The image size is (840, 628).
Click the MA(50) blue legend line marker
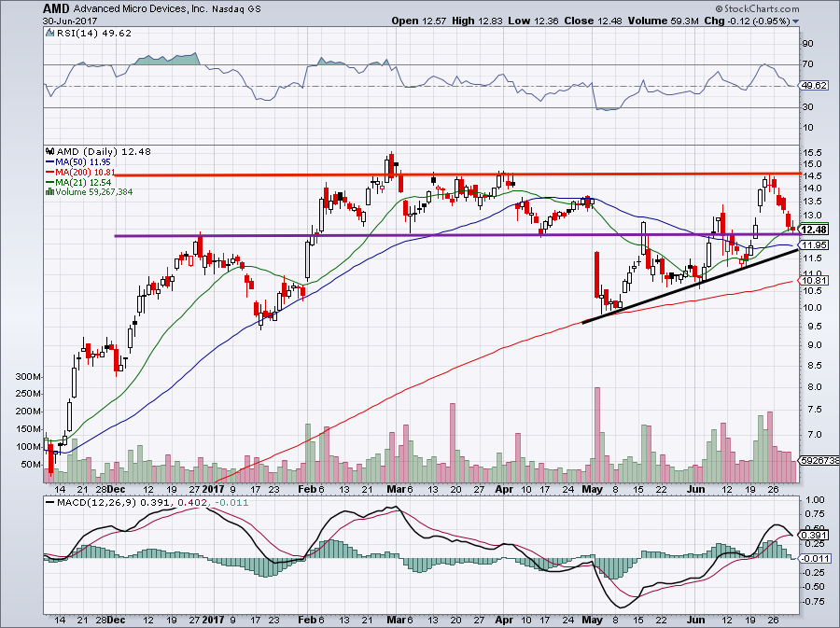49,161
